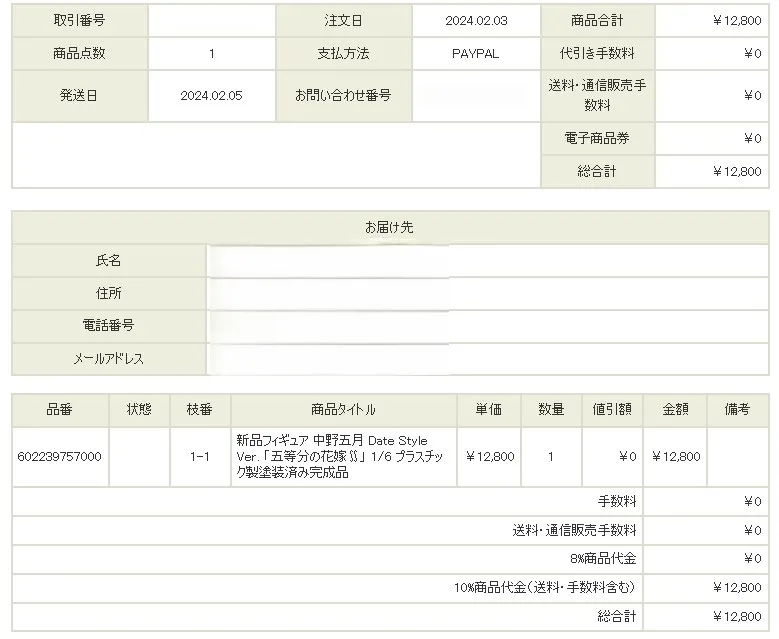Click 総合計 label in top summary
The height and width of the screenshot is (639, 779).
(x=597, y=171)
